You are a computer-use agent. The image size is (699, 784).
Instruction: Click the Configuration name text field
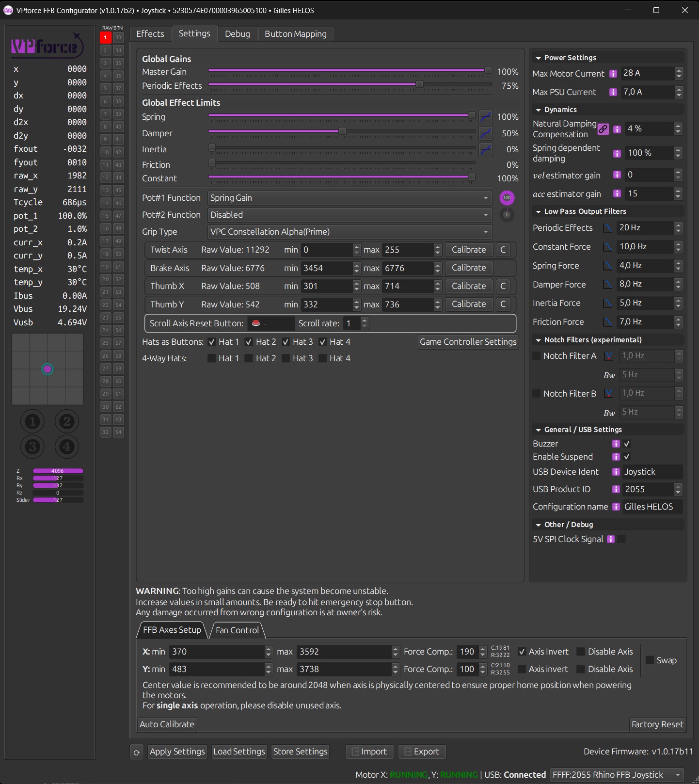coord(652,507)
